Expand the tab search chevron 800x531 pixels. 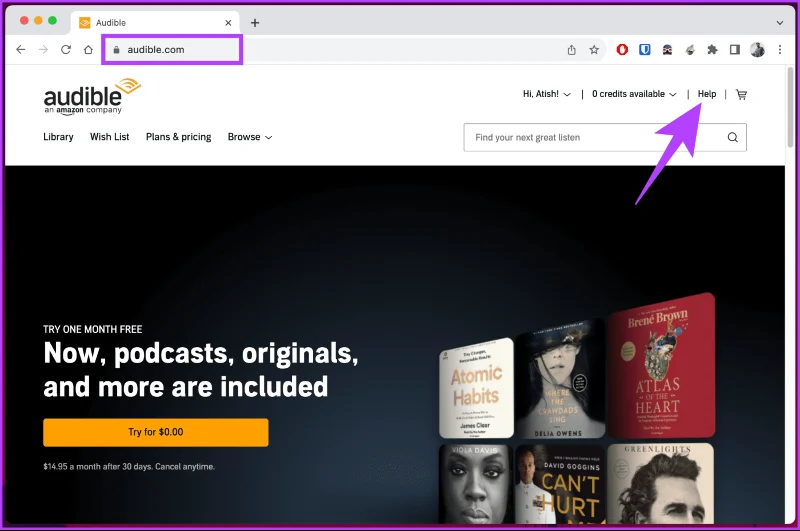[x=780, y=22]
